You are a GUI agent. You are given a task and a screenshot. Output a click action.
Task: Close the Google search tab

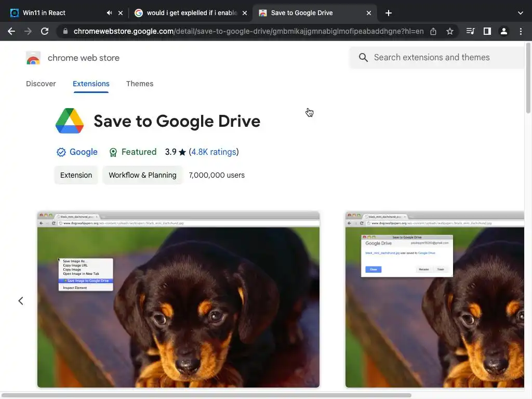[x=245, y=13]
